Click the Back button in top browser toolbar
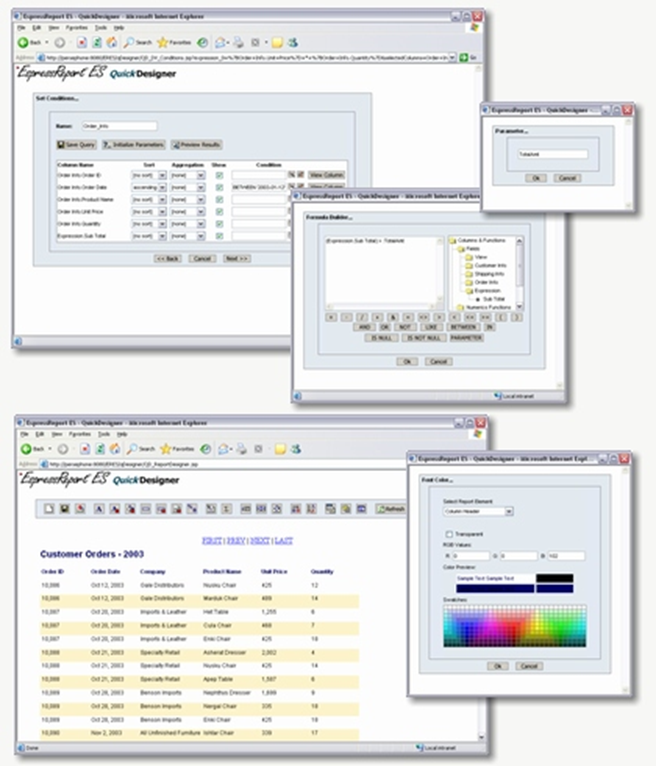Image resolution: width=656 pixels, height=766 pixels. [32, 42]
